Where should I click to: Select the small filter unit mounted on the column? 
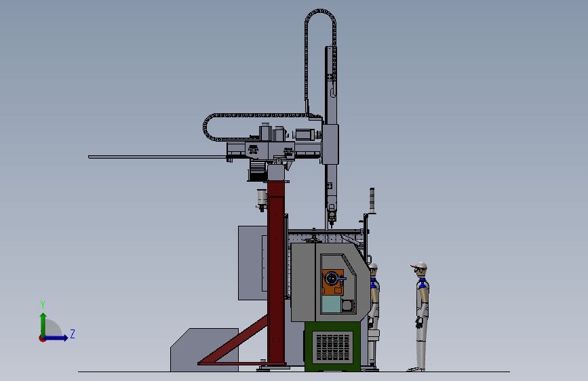262,199
